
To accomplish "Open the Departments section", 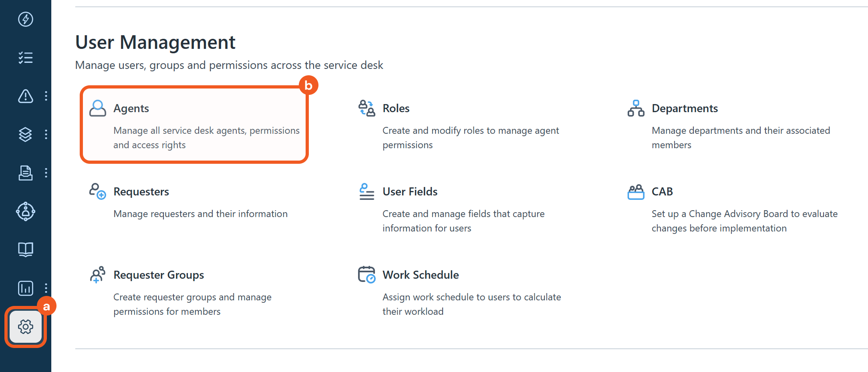I will (x=685, y=109).
